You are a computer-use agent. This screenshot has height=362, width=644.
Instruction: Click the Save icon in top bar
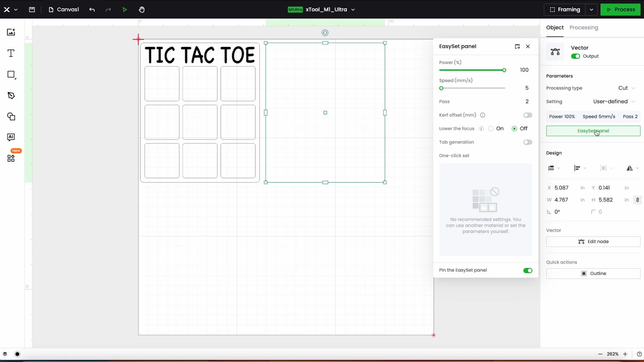click(x=32, y=10)
